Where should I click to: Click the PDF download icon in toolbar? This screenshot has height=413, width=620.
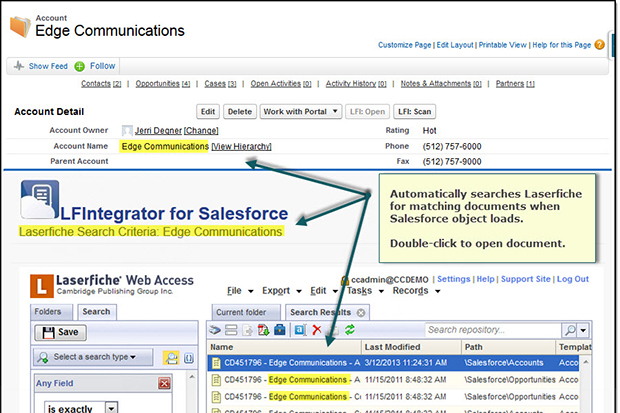(263, 330)
